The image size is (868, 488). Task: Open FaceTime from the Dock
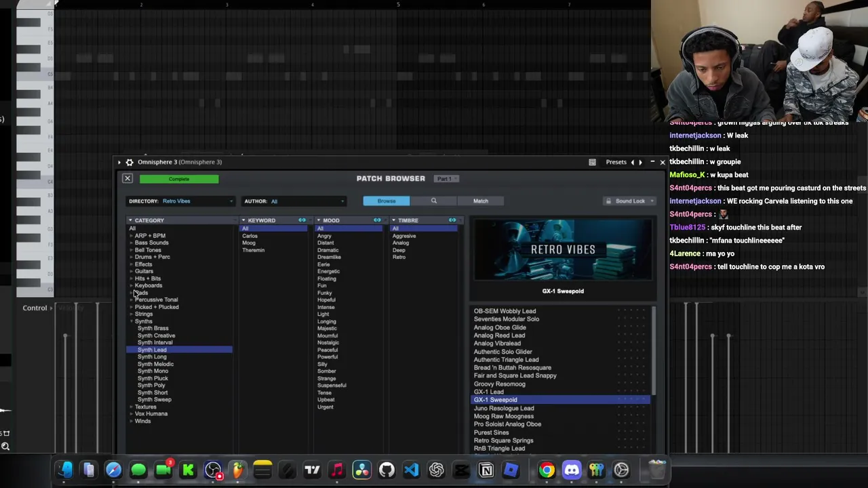click(163, 470)
